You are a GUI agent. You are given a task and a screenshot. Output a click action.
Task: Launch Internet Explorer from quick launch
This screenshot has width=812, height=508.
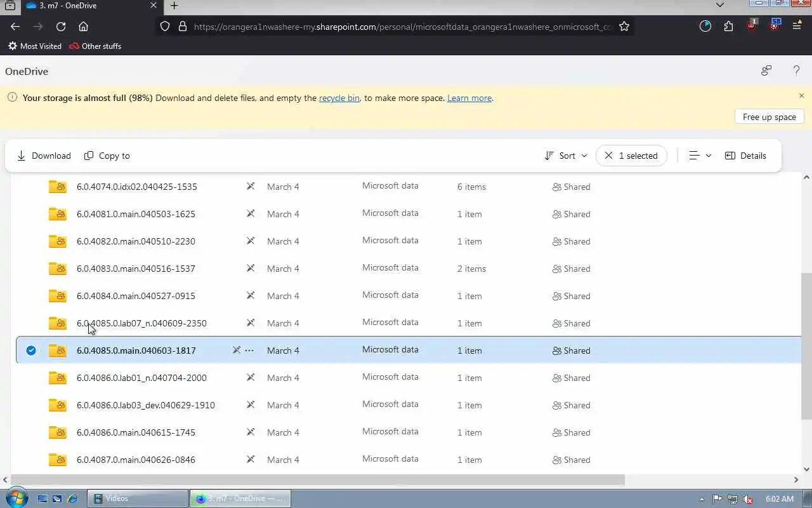coord(72,499)
